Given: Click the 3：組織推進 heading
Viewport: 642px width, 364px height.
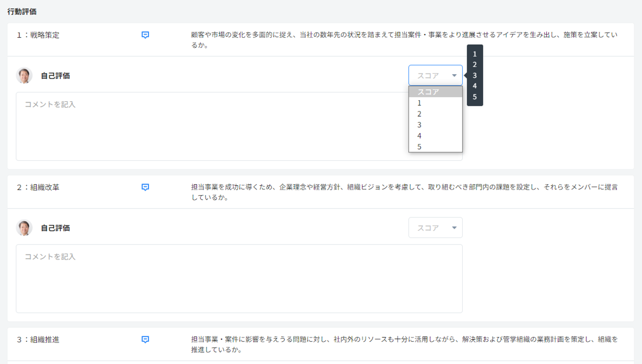Looking at the screenshot, I should point(38,340).
